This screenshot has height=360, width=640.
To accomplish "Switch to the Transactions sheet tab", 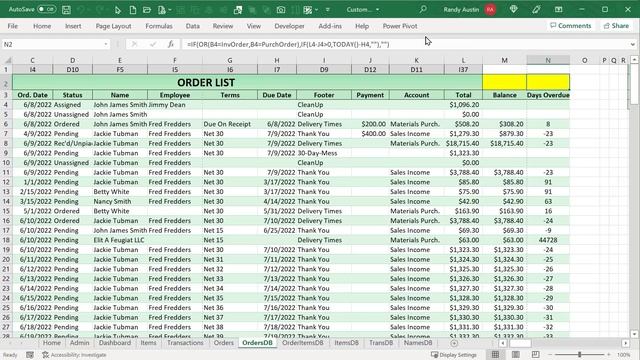I will click(x=185, y=343).
